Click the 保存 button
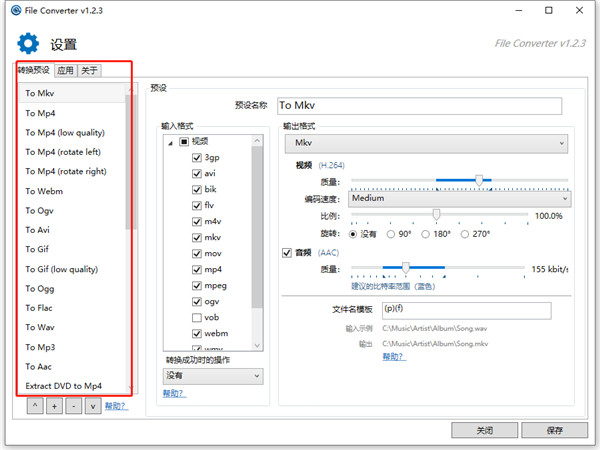This screenshot has width=600, height=450. coord(554,430)
